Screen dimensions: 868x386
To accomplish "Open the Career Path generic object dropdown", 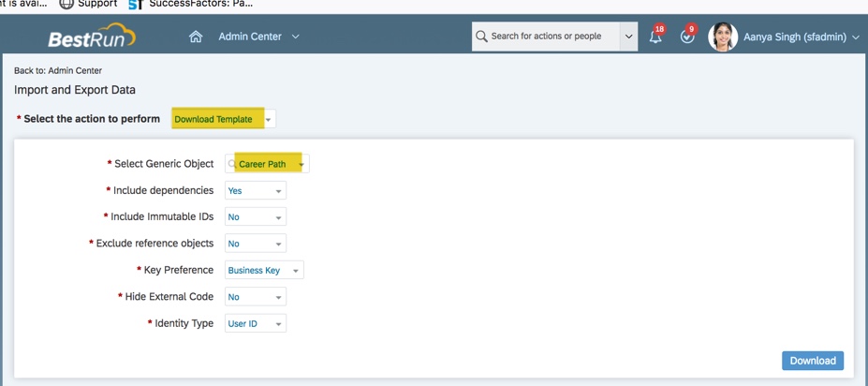I will (x=269, y=164).
